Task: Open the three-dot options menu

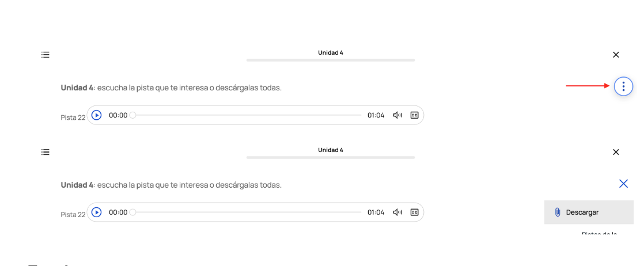Action: click(623, 86)
